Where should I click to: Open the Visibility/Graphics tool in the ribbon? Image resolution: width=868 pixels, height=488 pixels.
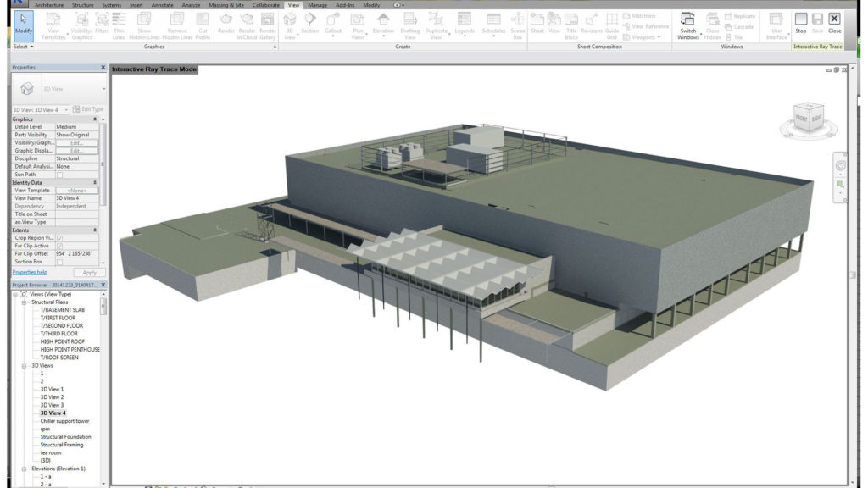click(81, 23)
